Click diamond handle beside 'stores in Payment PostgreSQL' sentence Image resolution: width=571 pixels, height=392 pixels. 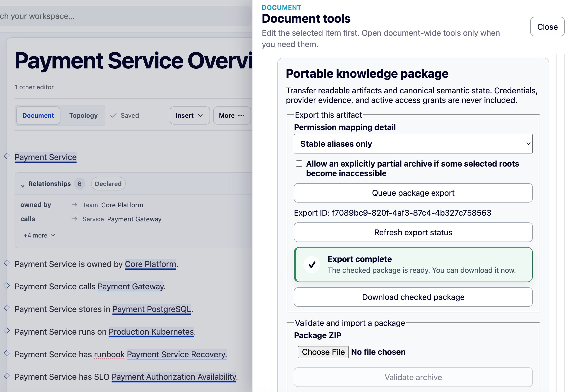[7, 308]
